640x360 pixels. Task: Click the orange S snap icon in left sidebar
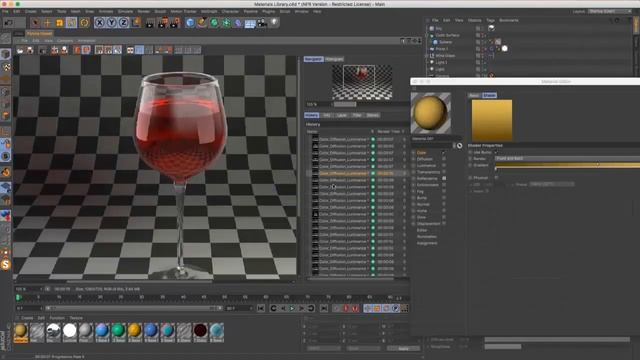point(6,264)
